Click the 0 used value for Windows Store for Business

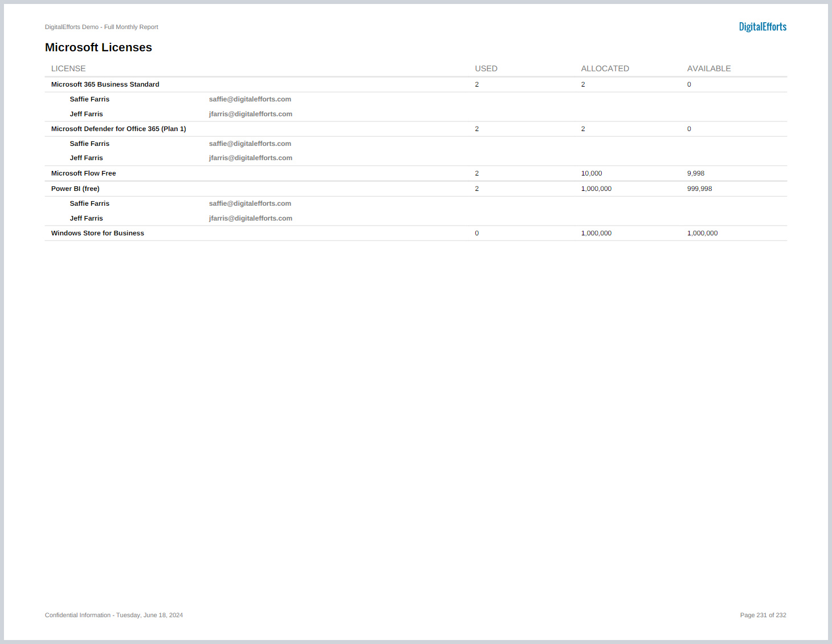point(477,233)
